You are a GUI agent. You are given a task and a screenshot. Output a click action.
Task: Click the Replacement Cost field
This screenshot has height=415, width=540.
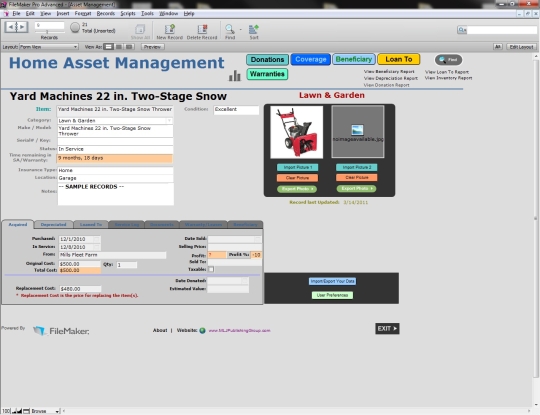click(x=80, y=289)
